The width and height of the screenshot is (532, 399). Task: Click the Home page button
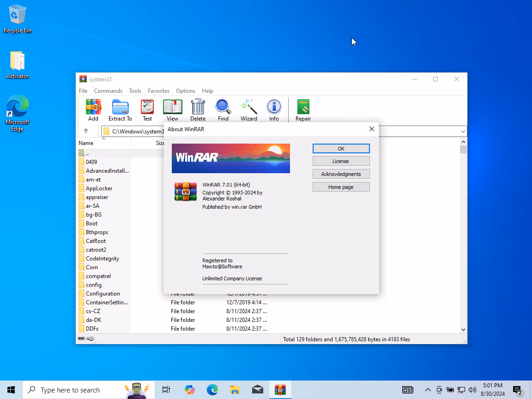click(341, 187)
